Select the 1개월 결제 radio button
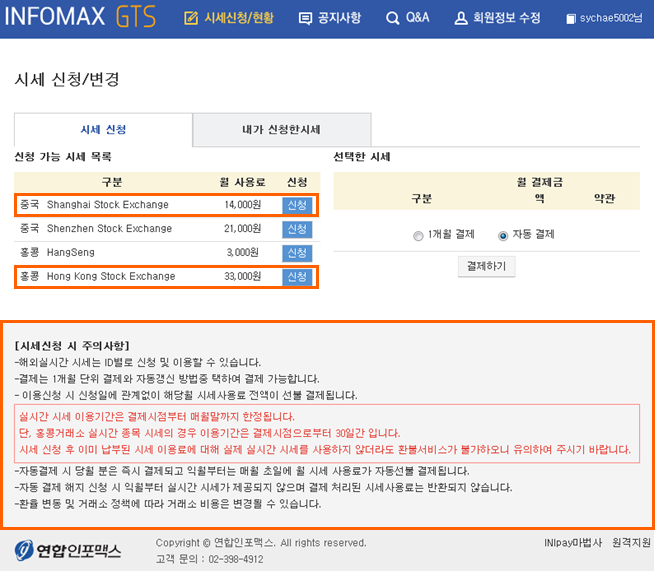655x571 pixels. [418, 236]
